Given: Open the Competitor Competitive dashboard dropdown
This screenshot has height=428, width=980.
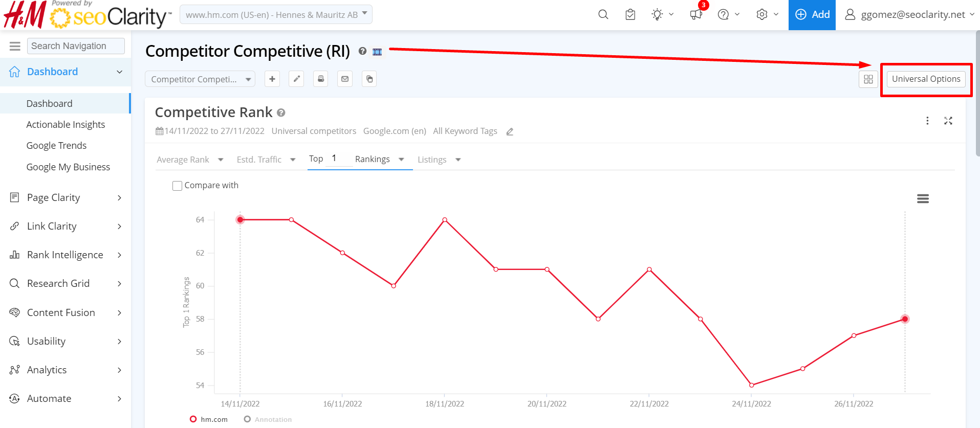Looking at the screenshot, I should click(x=200, y=79).
